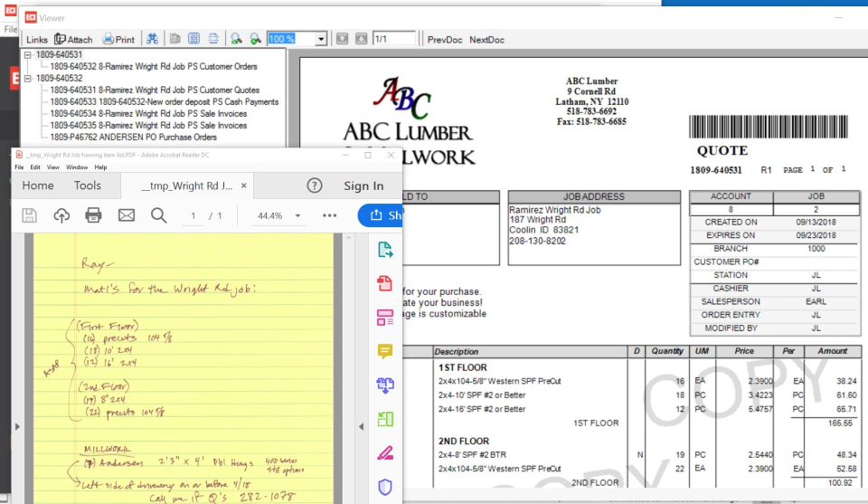Select 1809-640531 Customer Quotes tree entry
This screenshot has height=504, width=868.
(x=155, y=90)
